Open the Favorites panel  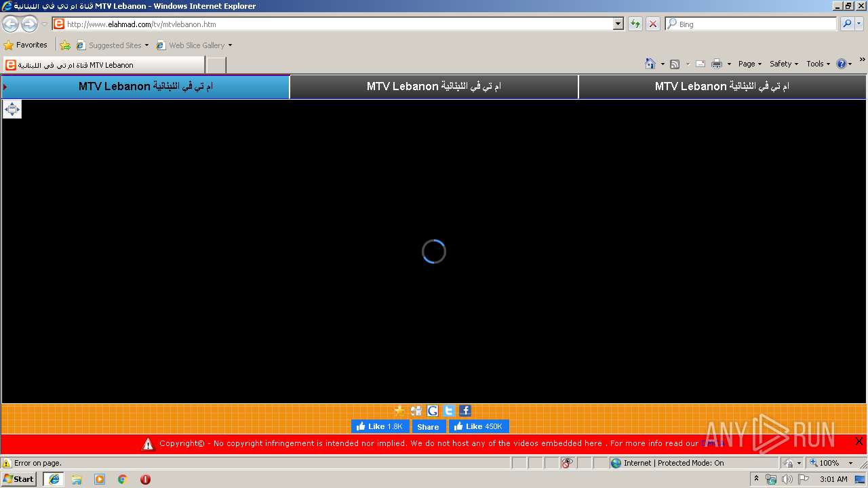click(x=26, y=45)
